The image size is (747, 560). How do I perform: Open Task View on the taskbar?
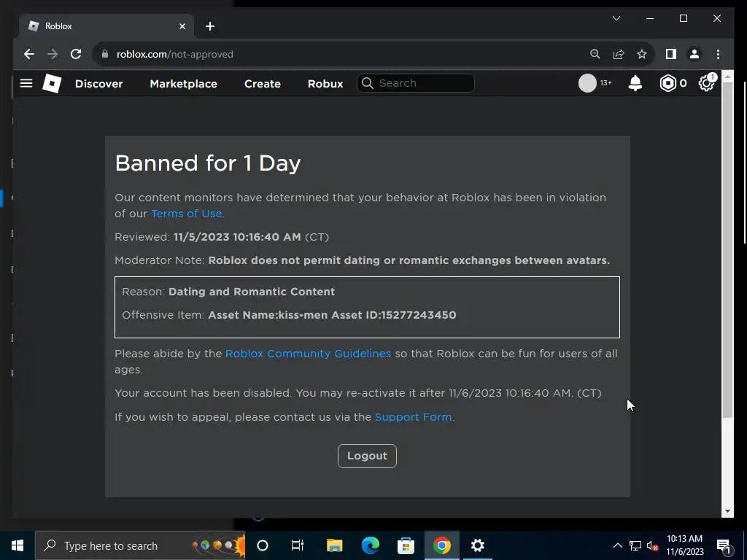[298, 545]
